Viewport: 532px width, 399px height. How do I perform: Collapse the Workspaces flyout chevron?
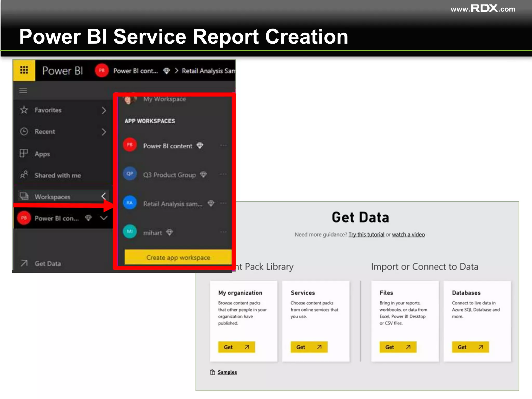[104, 196]
